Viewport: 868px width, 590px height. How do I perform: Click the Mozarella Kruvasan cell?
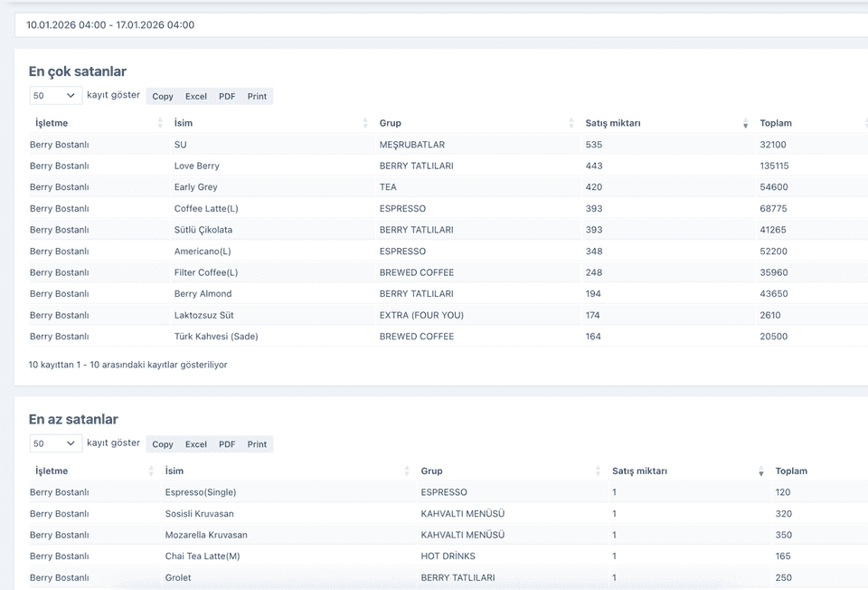click(206, 535)
